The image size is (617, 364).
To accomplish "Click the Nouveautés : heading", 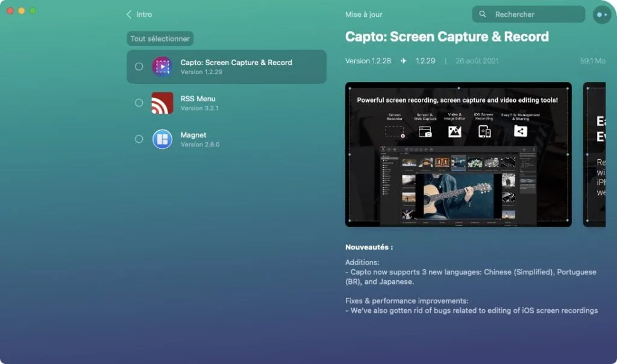I will [x=369, y=247].
